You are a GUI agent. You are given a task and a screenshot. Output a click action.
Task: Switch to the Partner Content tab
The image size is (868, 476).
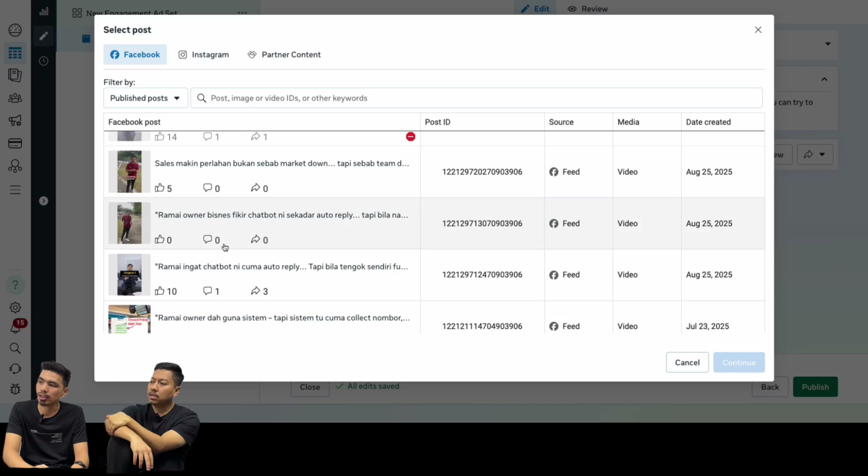(x=284, y=54)
